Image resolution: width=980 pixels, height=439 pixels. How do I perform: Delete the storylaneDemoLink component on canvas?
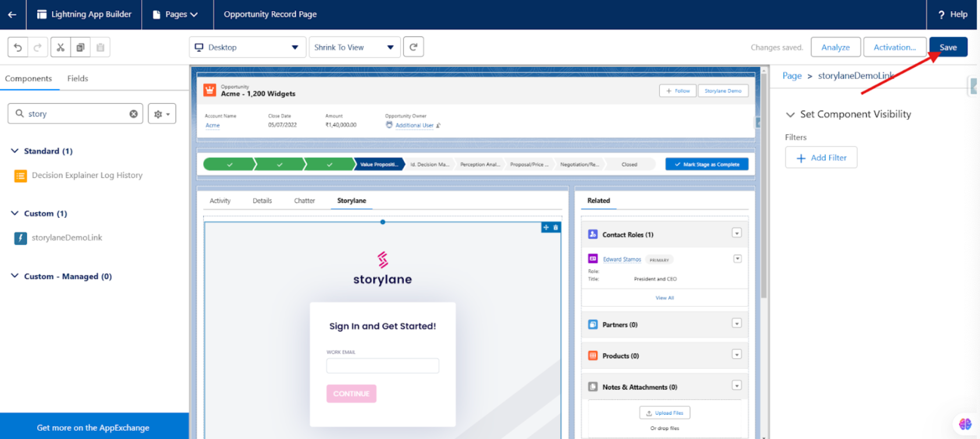click(556, 228)
